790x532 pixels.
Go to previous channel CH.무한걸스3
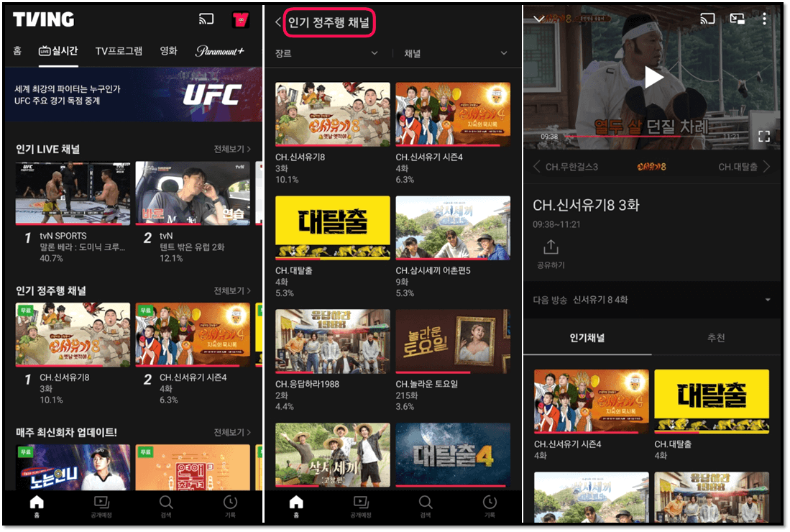566,167
